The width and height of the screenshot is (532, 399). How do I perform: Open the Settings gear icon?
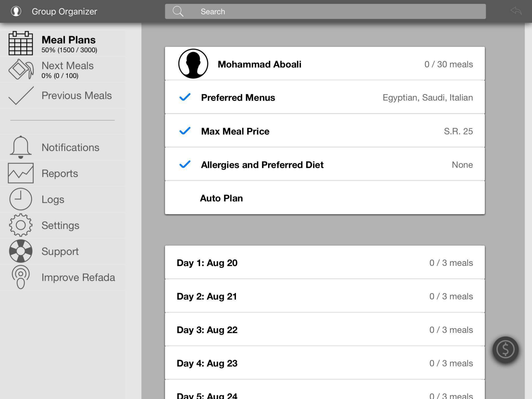(21, 225)
